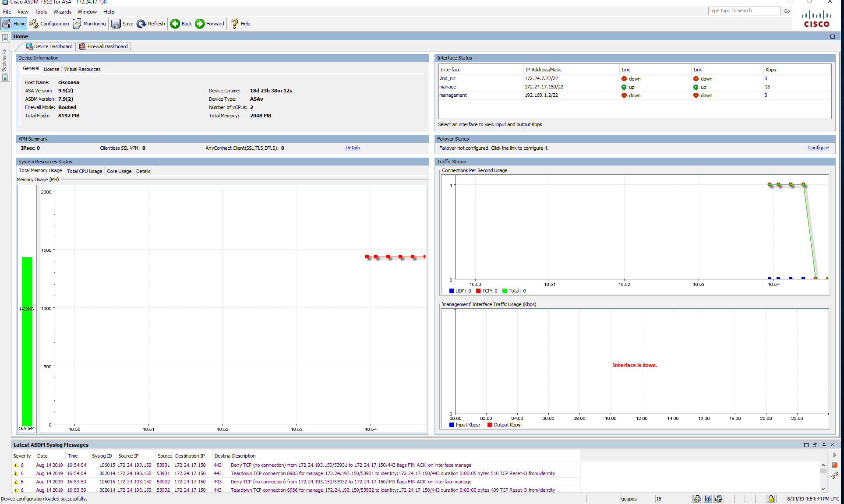This screenshot has height=504, width=844.
Task: Open the Configuration view
Action: click(x=49, y=24)
